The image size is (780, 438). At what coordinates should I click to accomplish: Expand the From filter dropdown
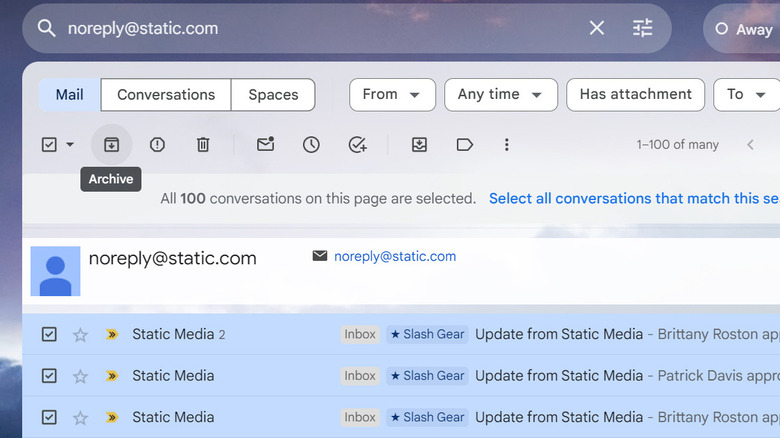(391, 94)
